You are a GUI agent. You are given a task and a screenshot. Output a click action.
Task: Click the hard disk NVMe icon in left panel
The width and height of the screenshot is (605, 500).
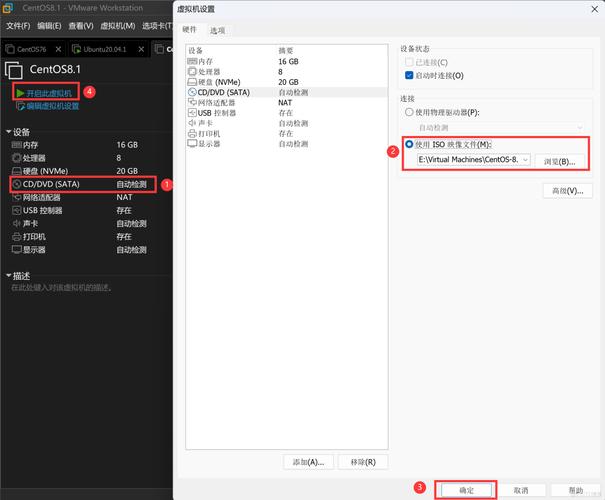click(x=16, y=171)
